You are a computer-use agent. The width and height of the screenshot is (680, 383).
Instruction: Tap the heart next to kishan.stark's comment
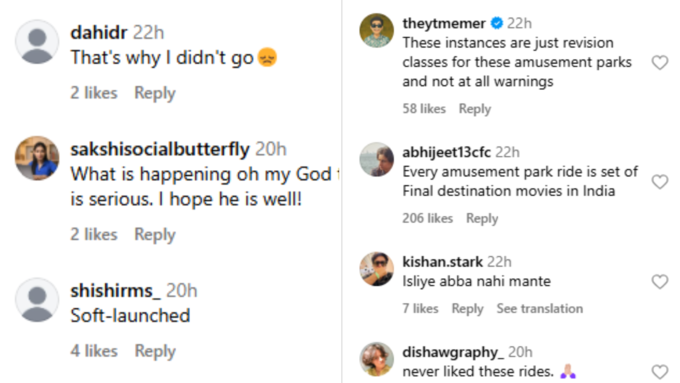pyautogui.click(x=660, y=282)
